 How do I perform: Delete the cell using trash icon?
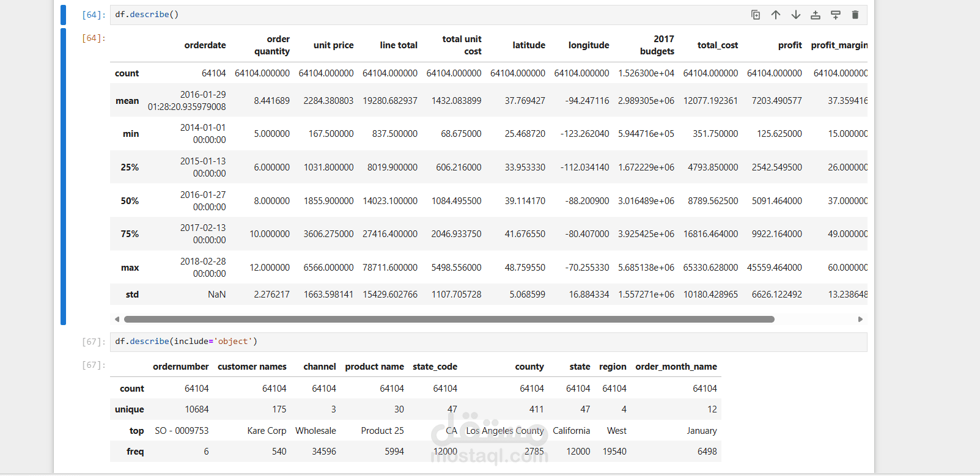coord(855,15)
